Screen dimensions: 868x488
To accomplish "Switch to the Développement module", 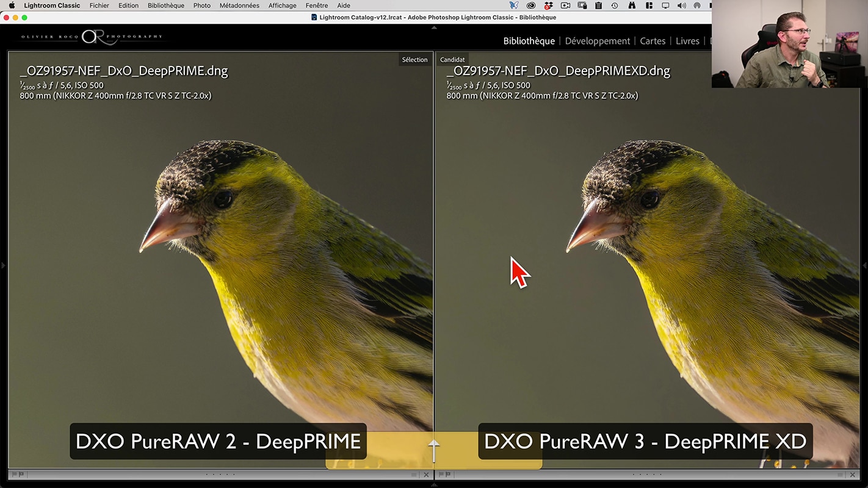I will [x=598, y=41].
